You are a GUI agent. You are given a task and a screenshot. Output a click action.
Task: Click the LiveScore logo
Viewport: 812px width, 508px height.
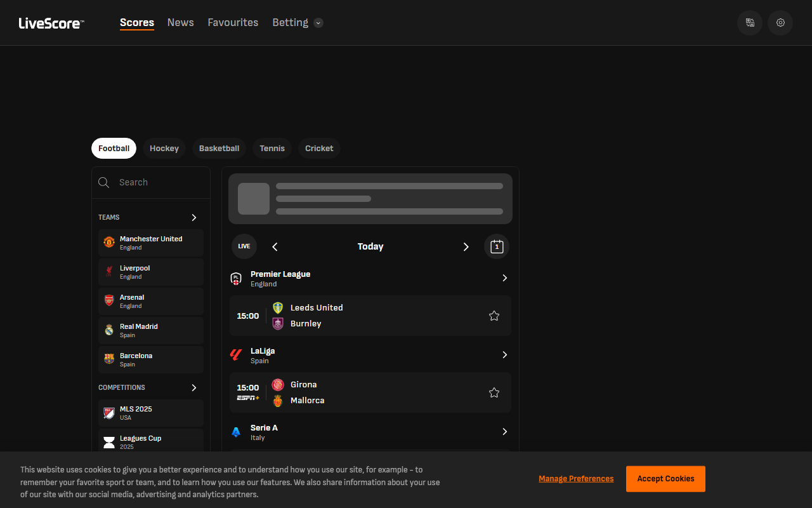(x=51, y=23)
